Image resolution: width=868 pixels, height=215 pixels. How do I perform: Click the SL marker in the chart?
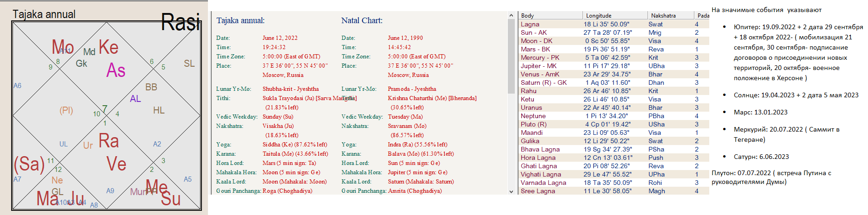click(x=189, y=63)
